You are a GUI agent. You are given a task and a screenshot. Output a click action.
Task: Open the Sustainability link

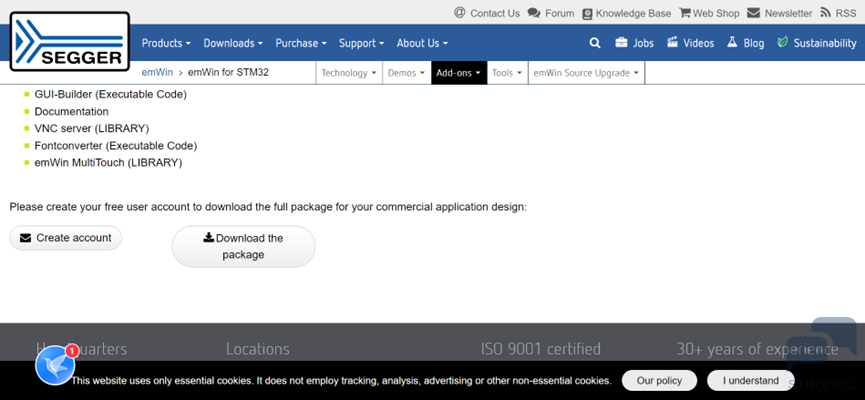(825, 43)
